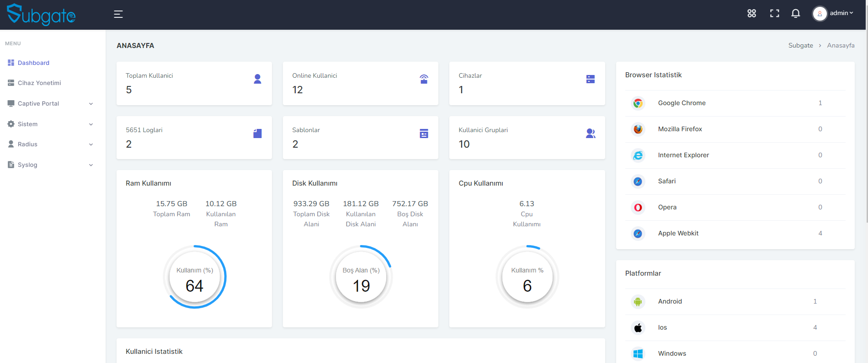This screenshot has height=363, width=868.
Task: Open the admin user dropdown
Action: pos(833,13)
